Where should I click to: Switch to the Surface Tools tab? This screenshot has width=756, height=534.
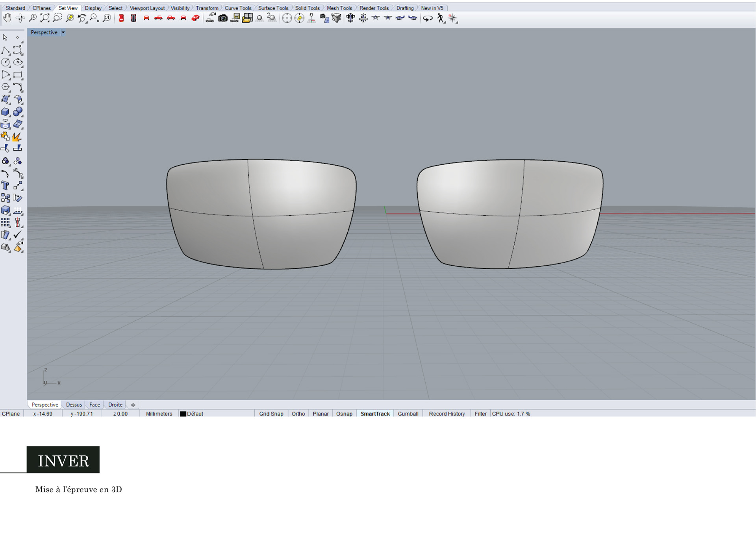(273, 8)
